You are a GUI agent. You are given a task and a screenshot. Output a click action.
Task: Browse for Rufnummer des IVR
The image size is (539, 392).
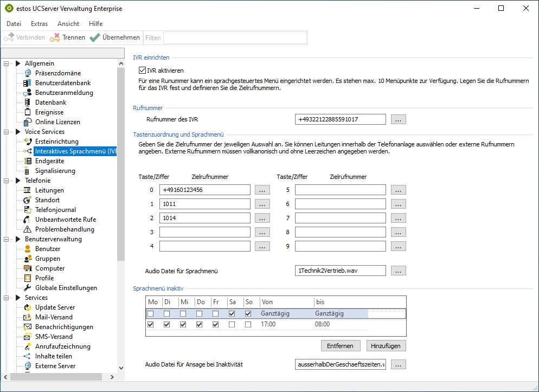(398, 120)
